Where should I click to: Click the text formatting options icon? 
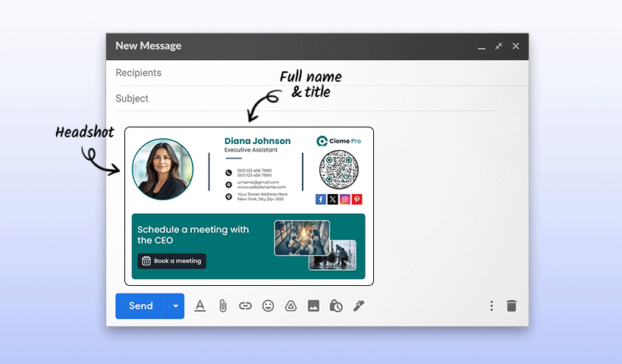click(x=200, y=306)
